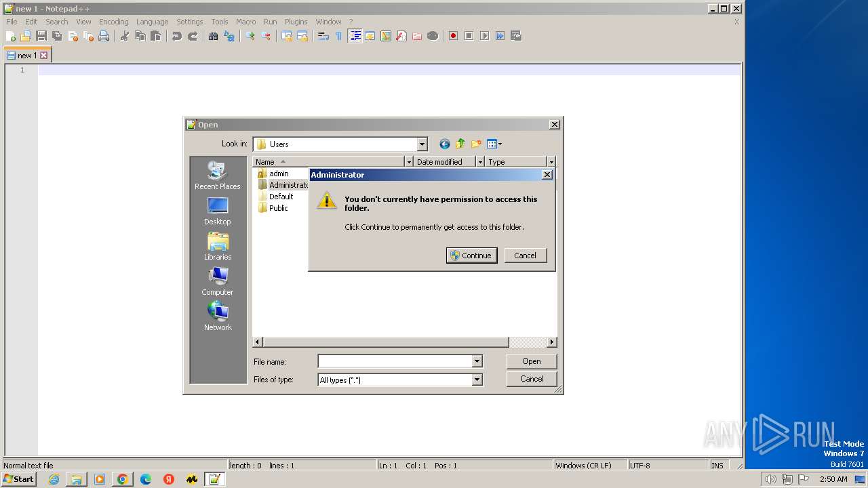
Task: Select the admin folder
Action: coord(273,174)
